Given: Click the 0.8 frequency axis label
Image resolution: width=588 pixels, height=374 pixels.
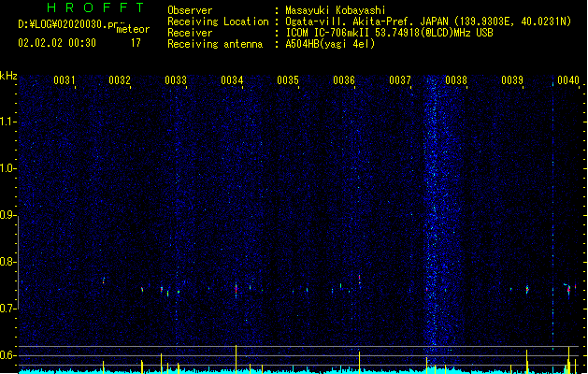Looking at the screenshot, I should point(8,262).
